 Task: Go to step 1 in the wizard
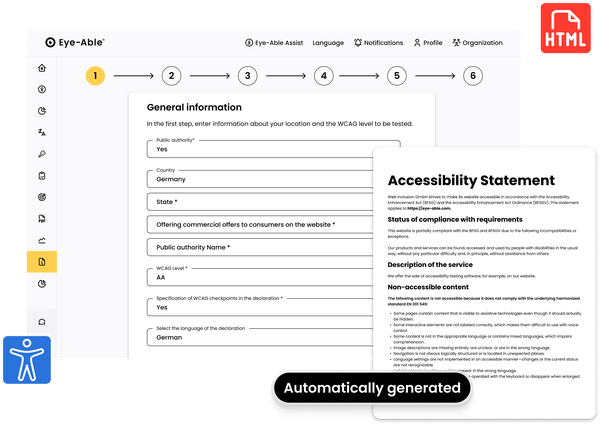tap(95, 76)
